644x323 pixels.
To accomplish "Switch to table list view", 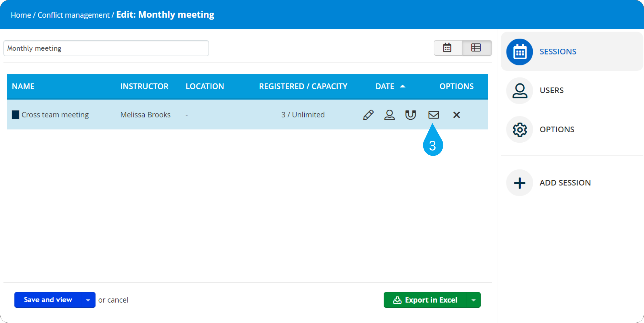I will (476, 48).
